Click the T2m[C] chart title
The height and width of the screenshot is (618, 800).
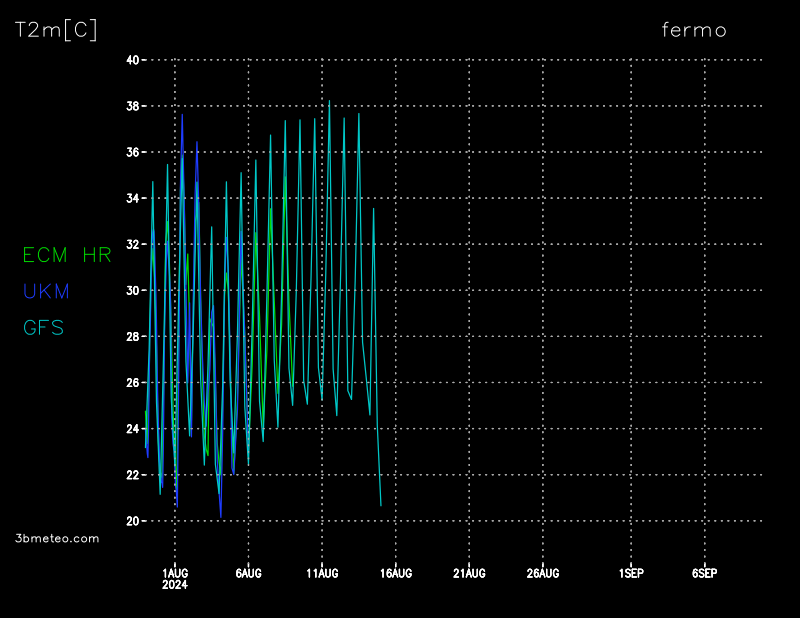pyautogui.click(x=56, y=30)
